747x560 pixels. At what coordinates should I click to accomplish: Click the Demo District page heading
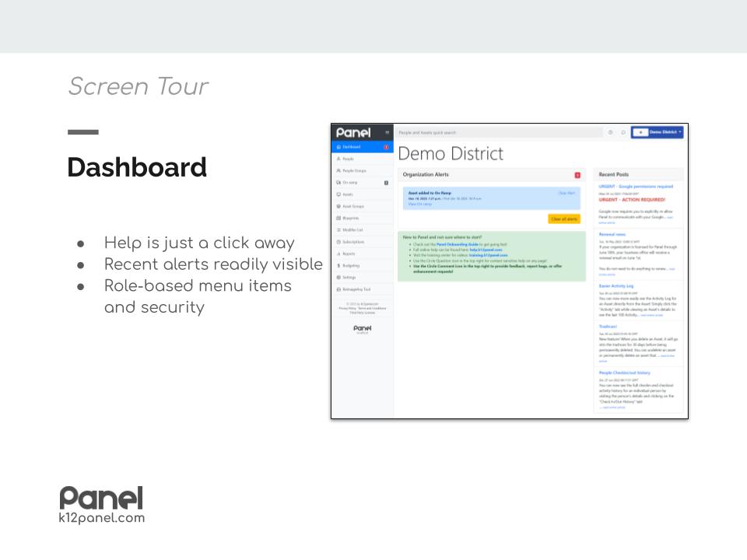[451, 154]
